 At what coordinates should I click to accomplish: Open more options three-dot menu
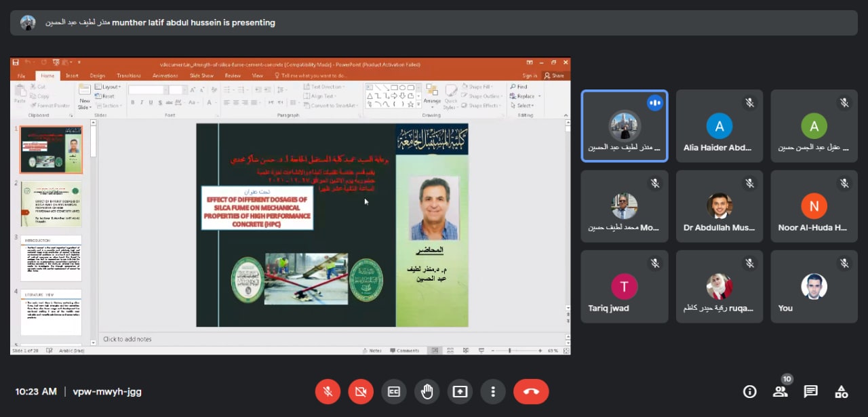click(x=493, y=391)
